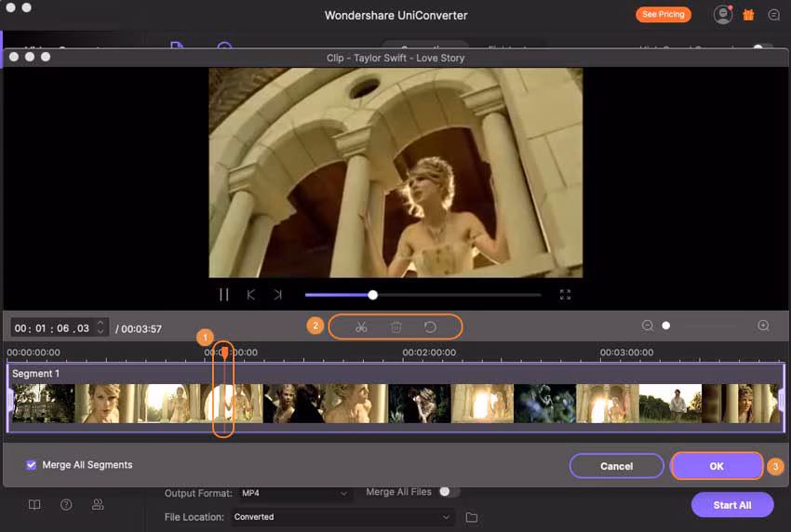This screenshot has width=791, height=532.
Task: Click the scissors cut tool
Action: (x=361, y=327)
